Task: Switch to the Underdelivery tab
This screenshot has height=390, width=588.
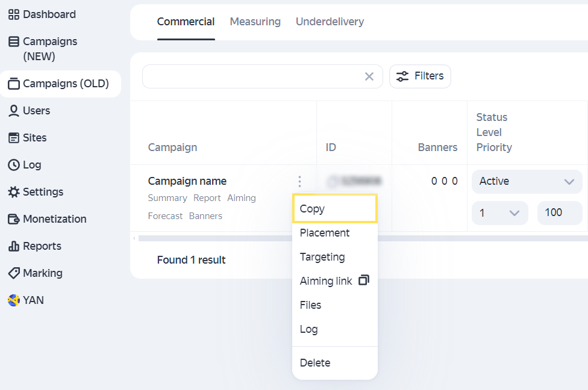Action: (x=330, y=22)
